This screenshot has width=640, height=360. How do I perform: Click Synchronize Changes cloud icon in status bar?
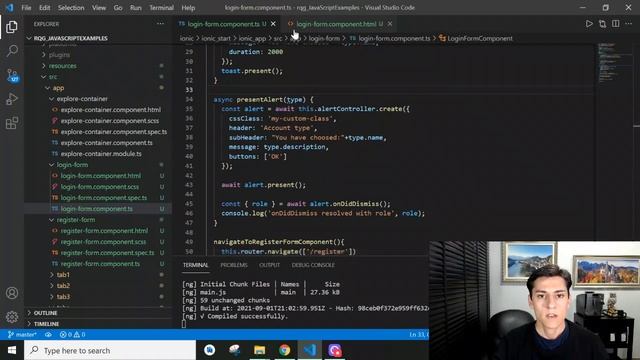pyautogui.click(x=48, y=335)
